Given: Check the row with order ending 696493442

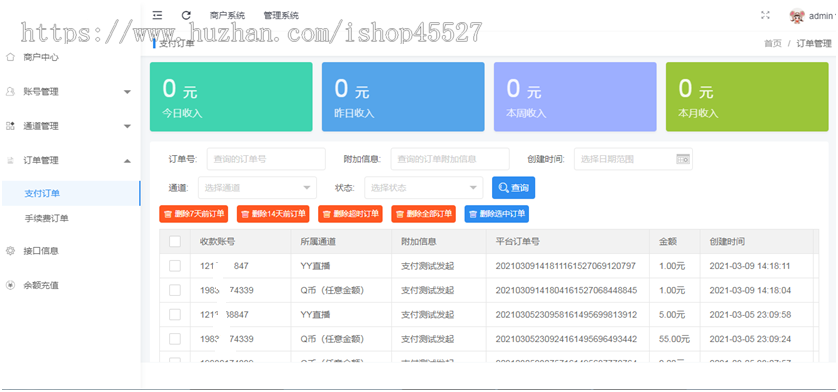Looking at the screenshot, I should click(175, 339).
